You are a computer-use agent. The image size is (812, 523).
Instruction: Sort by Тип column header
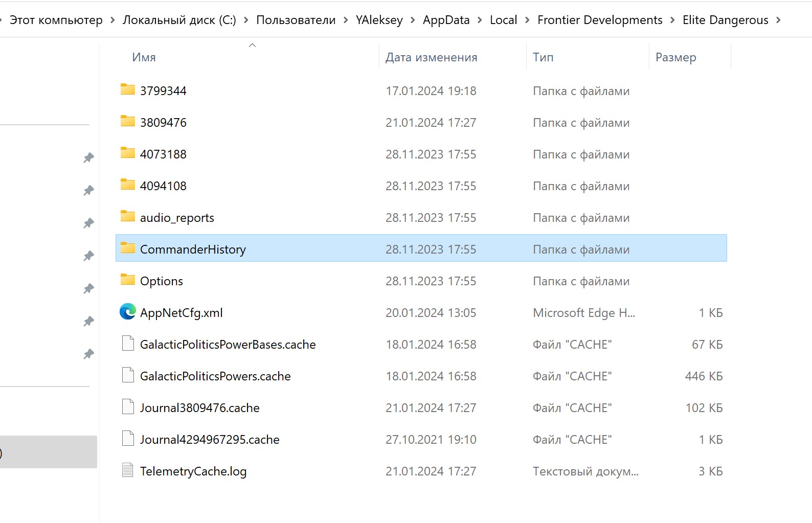543,57
